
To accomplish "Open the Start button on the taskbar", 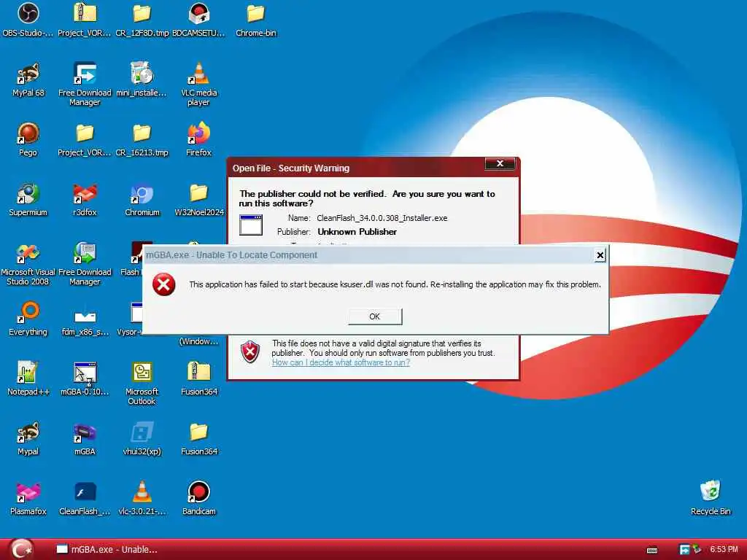I will (x=23, y=549).
